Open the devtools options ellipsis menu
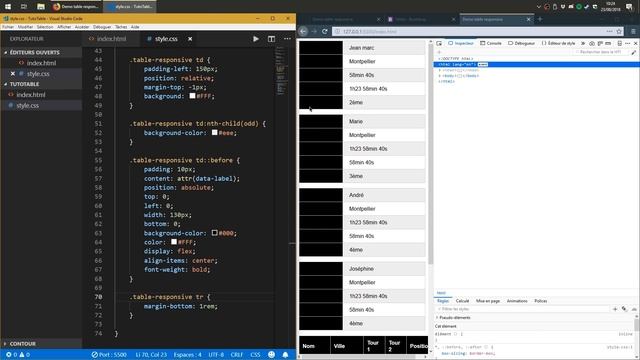This screenshot has height=360, width=640. (628, 43)
